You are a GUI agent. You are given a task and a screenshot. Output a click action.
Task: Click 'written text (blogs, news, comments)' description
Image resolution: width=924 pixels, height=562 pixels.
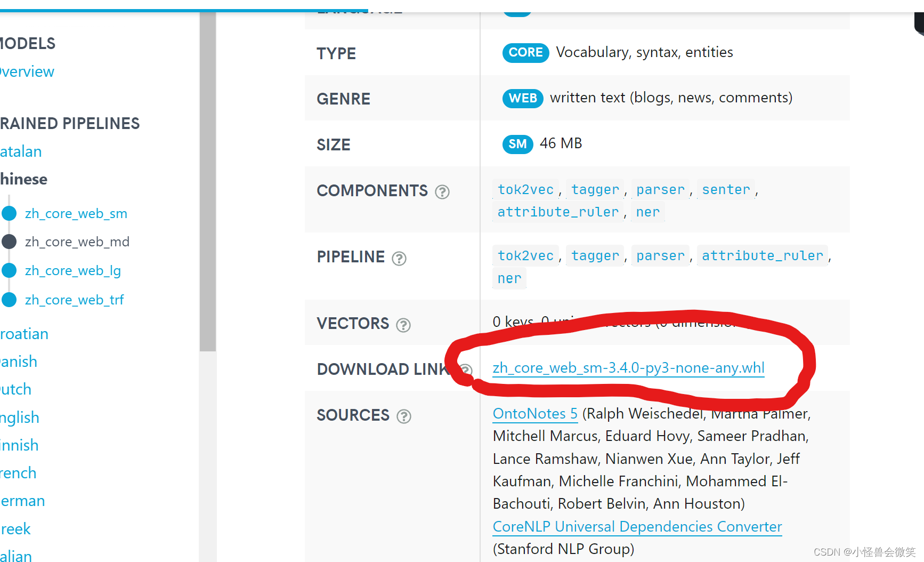pyautogui.click(x=671, y=98)
